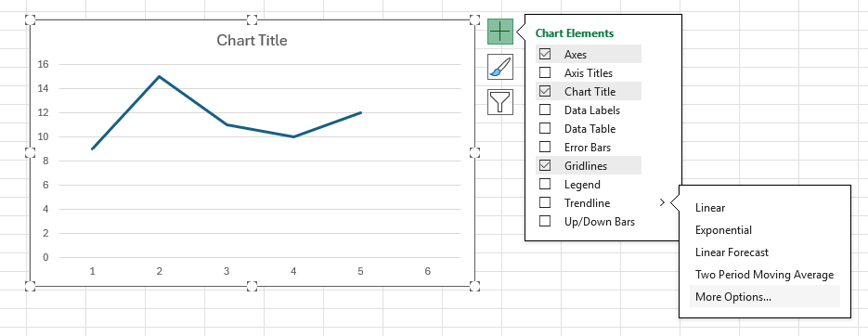The height and width of the screenshot is (336, 868).
Task: Click the horizontal axis label 2
Action: click(160, 271)
